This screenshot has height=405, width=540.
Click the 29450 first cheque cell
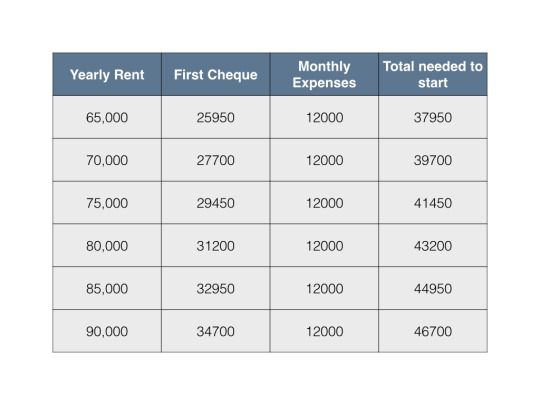click(x=216, y=203)
